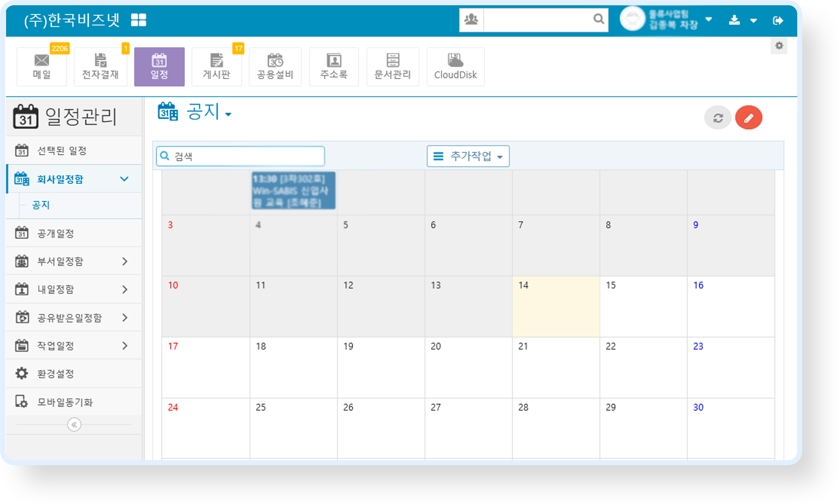Select the 공지 tree item

[41, 205]
